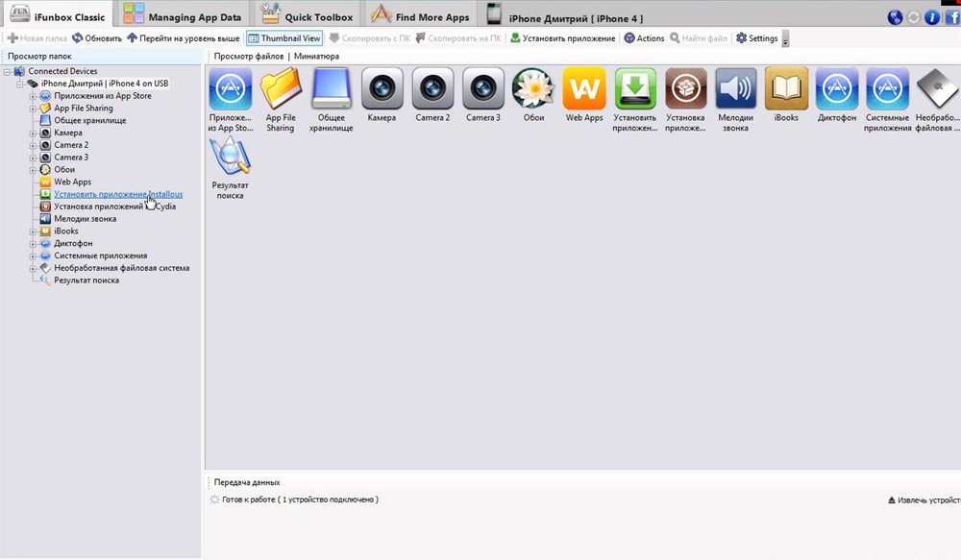Image resolution: width=961 pixels, height=560 pixels.
Task: Click the Camera 2 thumbnail icon
Action: 432,89
